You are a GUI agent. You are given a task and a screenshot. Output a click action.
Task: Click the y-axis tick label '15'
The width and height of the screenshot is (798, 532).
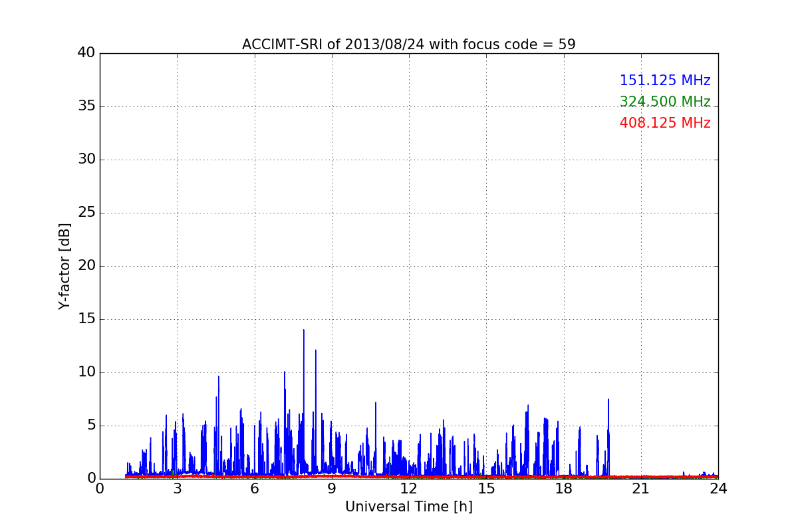click(86, 319)
